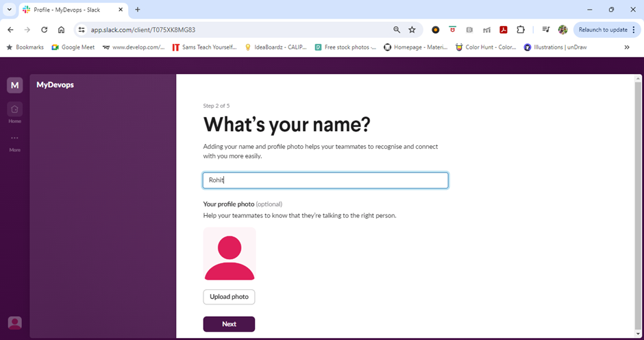
Task: Select the 'What's your name?' heading
Action: tap(286, 125)
